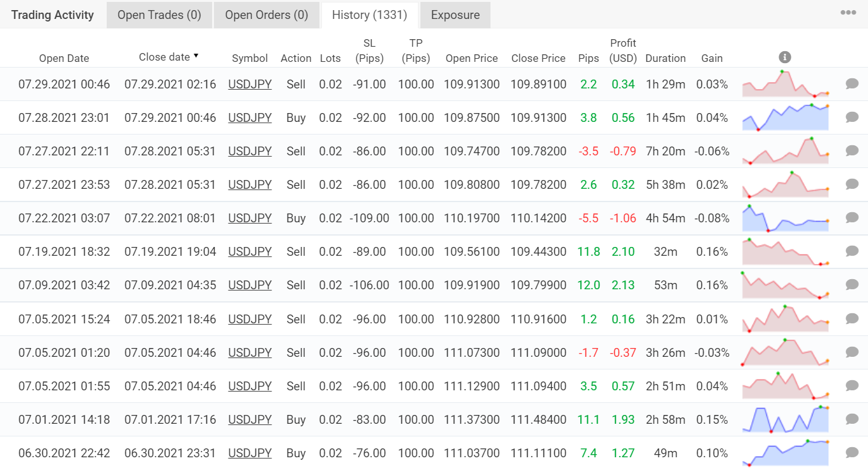Click the info icon in chart column header
Image resolution: width=868 pixels, height=468 pixels.
point(785,57)
